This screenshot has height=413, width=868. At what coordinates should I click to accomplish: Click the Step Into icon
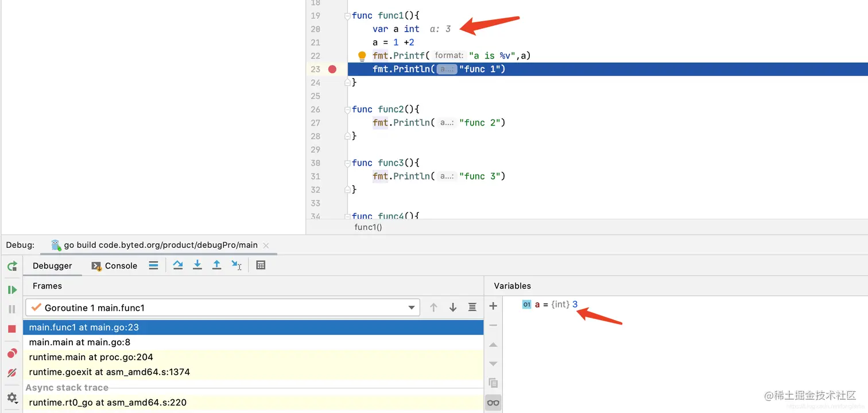coord(197,265)
